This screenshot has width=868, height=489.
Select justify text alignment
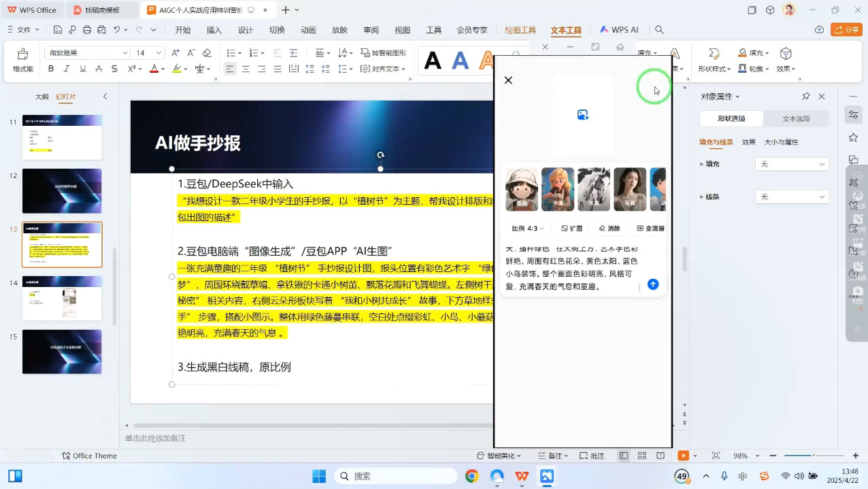278,69
